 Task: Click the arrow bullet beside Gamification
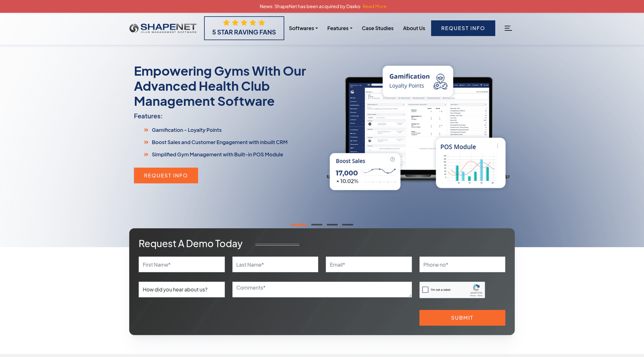click(x=146, y=130)
